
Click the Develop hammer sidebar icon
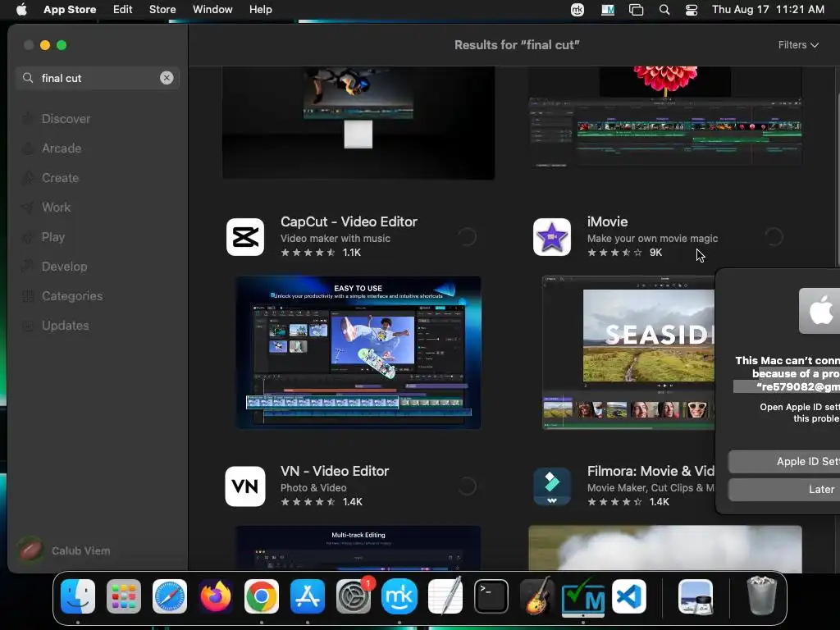[x=28, y=267]
